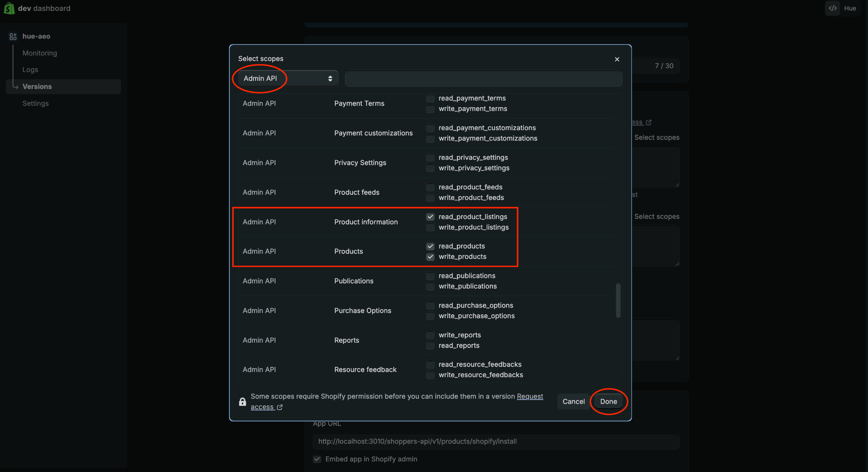Click the scope search input field

484,78
